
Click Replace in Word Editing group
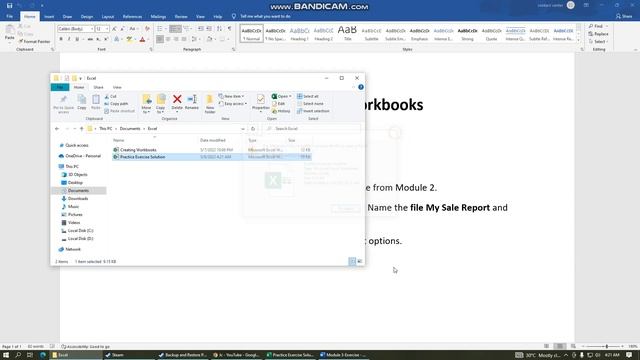tap(598, 34)
